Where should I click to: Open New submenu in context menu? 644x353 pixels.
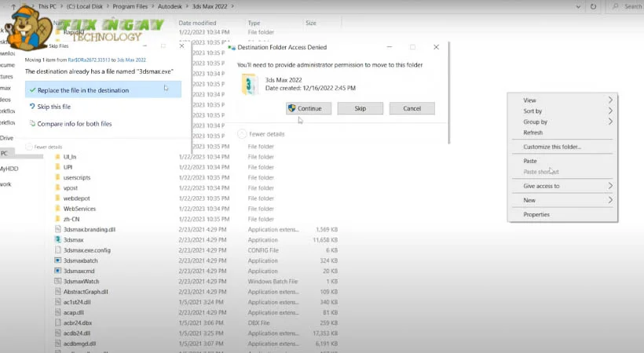562,200
